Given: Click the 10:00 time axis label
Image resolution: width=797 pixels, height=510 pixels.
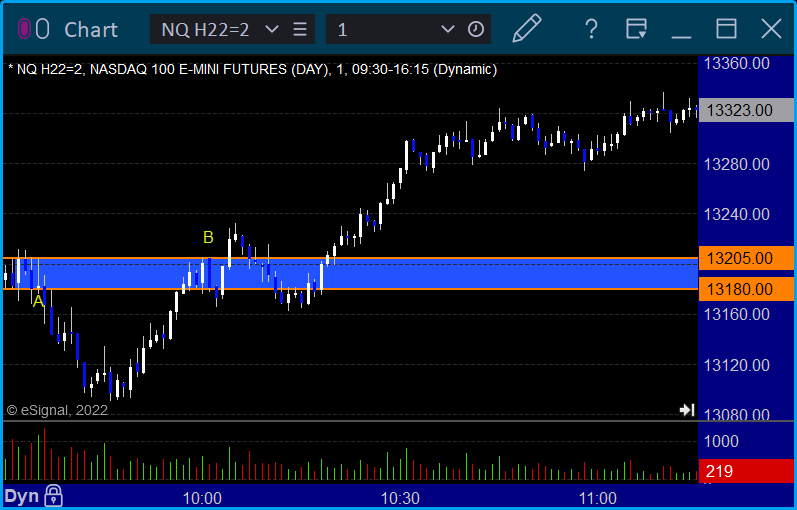Looking at the screenshot, I should 202,498.
